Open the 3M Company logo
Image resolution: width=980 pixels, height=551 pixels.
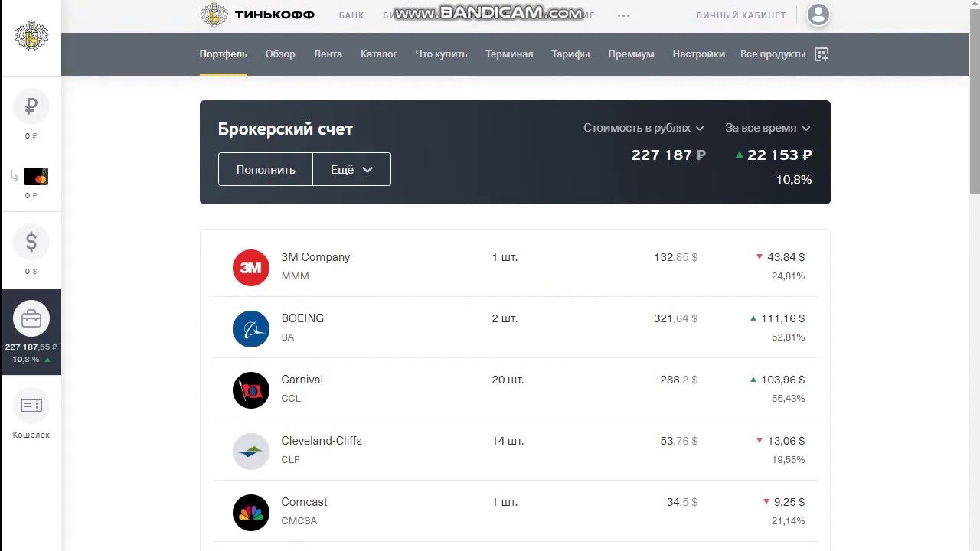click(x=251, y=268)
